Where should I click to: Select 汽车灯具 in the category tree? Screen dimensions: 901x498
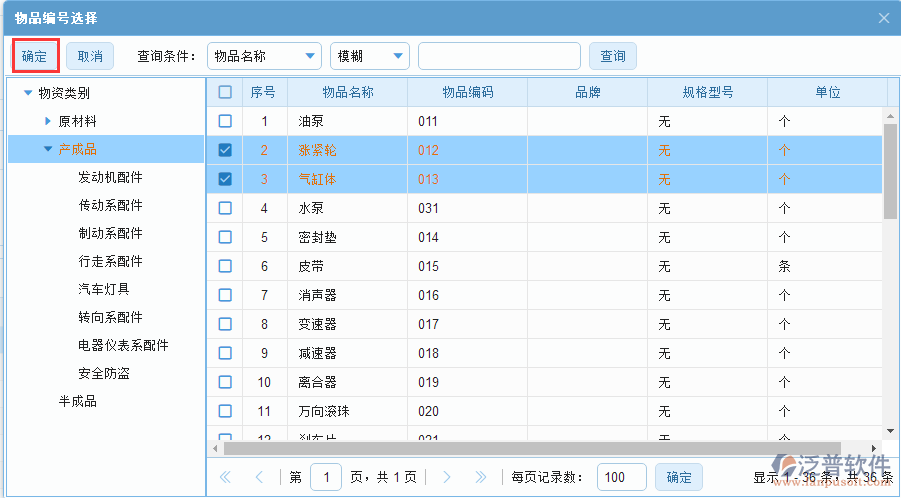point(104,289)
